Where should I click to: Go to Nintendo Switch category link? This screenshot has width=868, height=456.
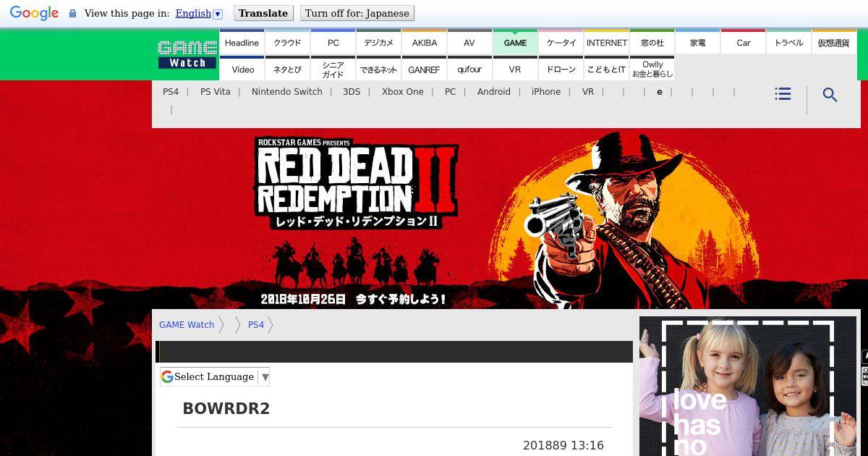coord(287,92)
